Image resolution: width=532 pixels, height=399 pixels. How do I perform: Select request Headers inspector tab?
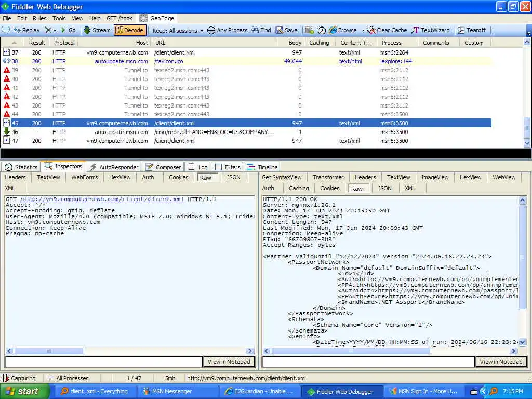click(15, 177)
